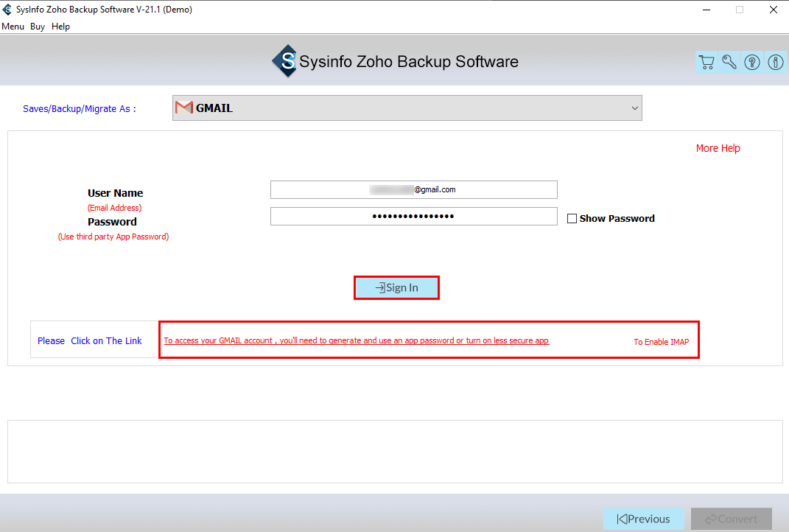Open the shopping cart buy icon

click(x=706, y=62)
